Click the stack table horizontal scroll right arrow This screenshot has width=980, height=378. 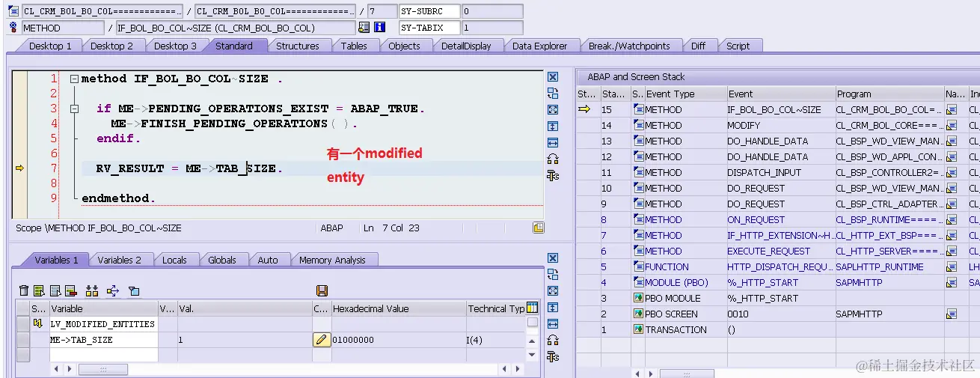point(650,373)
